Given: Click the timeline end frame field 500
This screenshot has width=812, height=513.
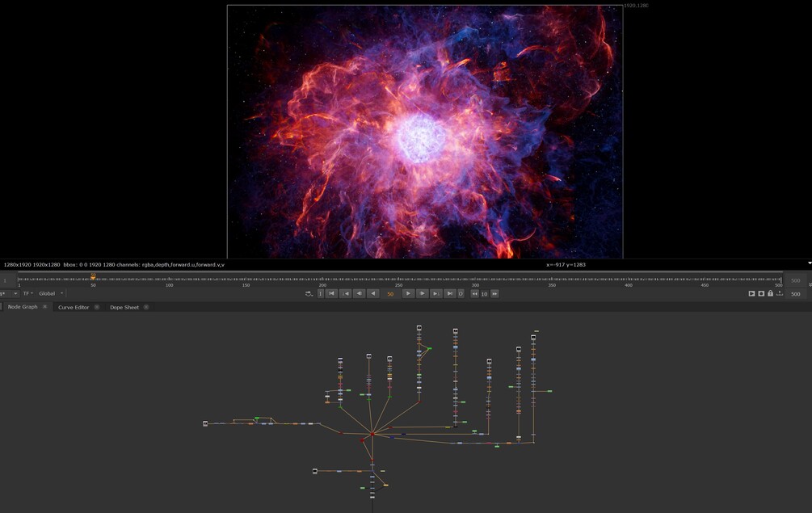Looking at the screenshot, I should [x=796, y=280].
